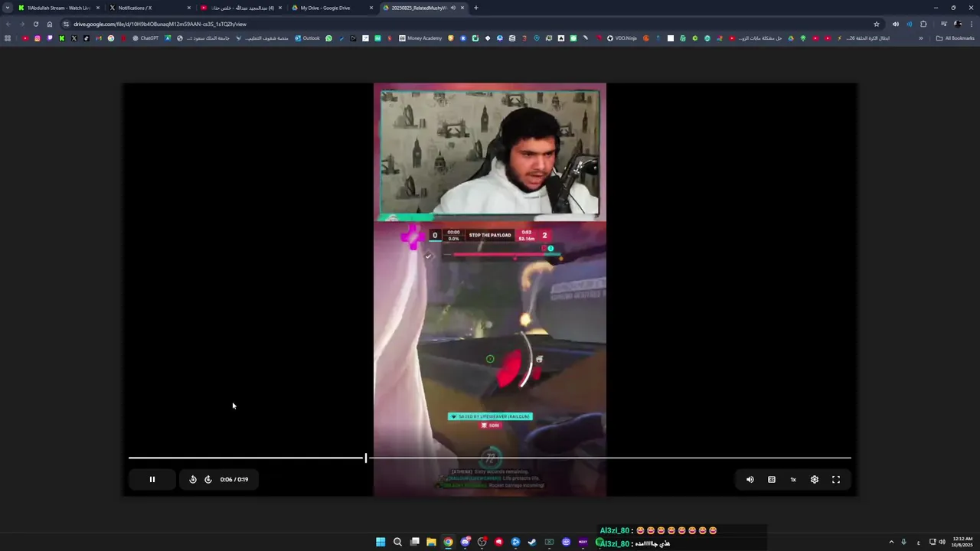This screenshot has width=980, height=551.
Task: Toggle video captions in the player
Action: point(772,480)
